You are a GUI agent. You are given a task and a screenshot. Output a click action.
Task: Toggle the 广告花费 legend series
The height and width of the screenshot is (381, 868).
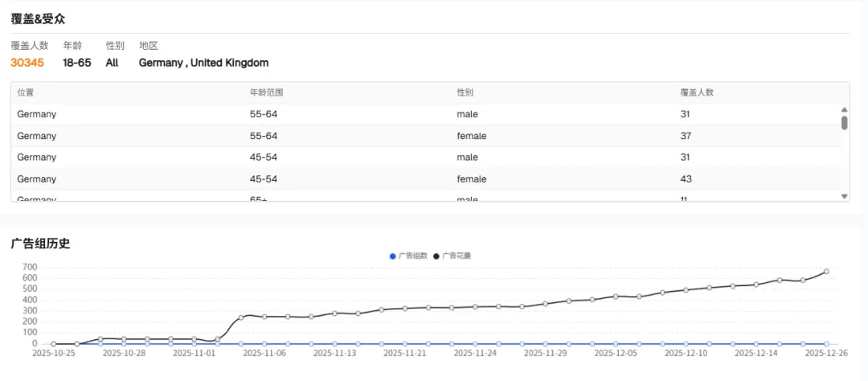pos(457,256)
